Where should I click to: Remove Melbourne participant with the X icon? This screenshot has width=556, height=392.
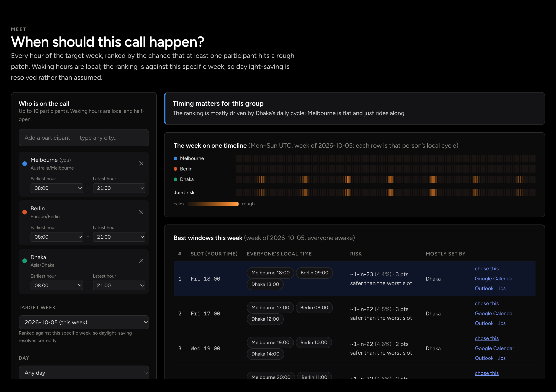tap(141, 164)
